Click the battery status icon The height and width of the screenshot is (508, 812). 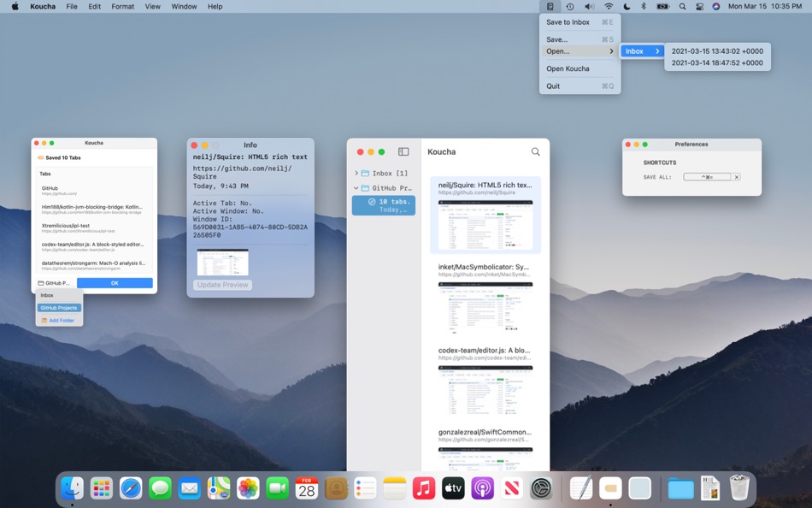coord(663,7)
